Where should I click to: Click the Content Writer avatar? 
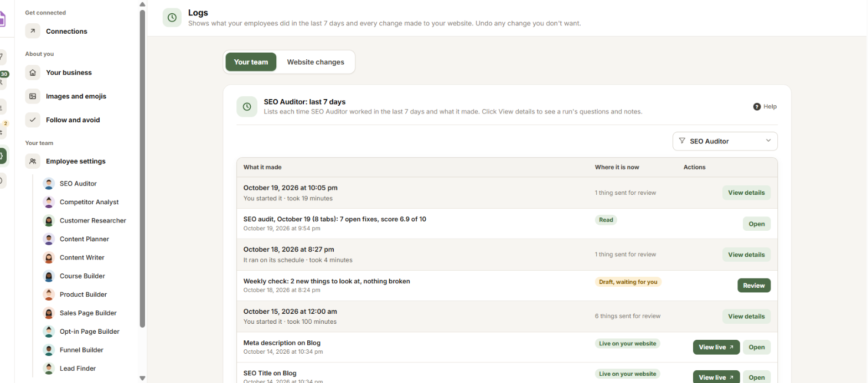point(49,257)
